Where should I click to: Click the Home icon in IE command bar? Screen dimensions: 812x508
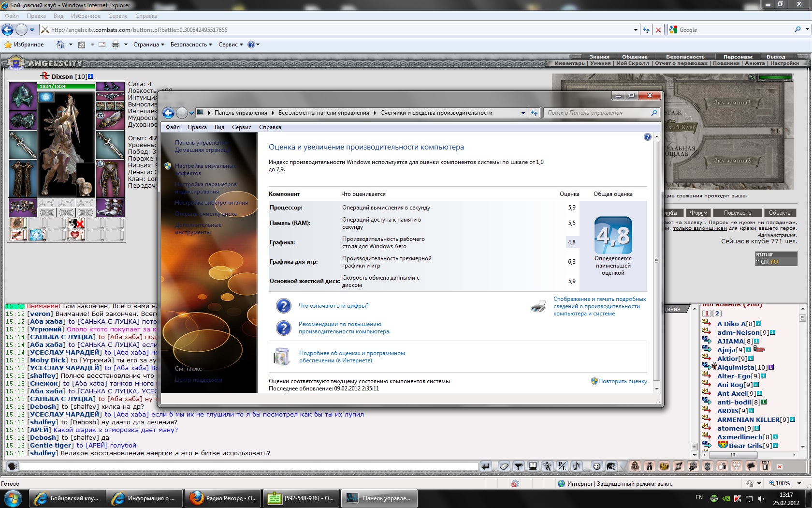[60, 45]
